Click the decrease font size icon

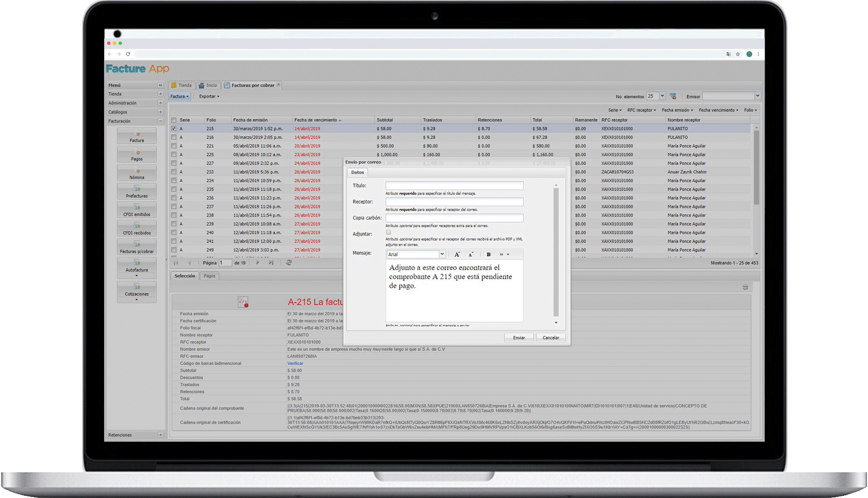click(471, 255)
